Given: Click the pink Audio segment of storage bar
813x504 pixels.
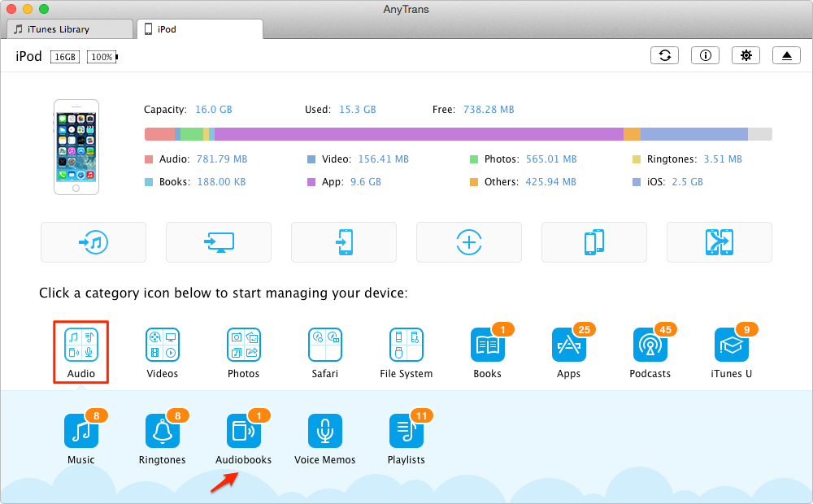Looking at the screenshot, I should (x=159, y=134).
